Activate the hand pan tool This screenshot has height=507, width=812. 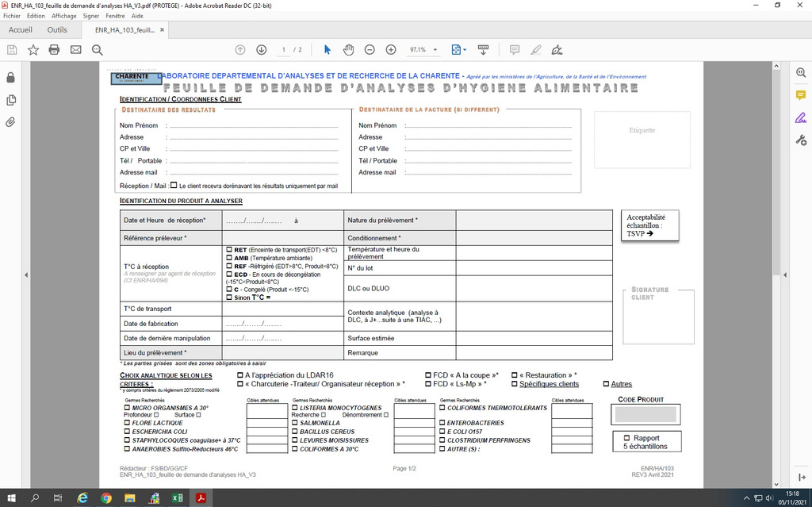(x=349, y=50)
